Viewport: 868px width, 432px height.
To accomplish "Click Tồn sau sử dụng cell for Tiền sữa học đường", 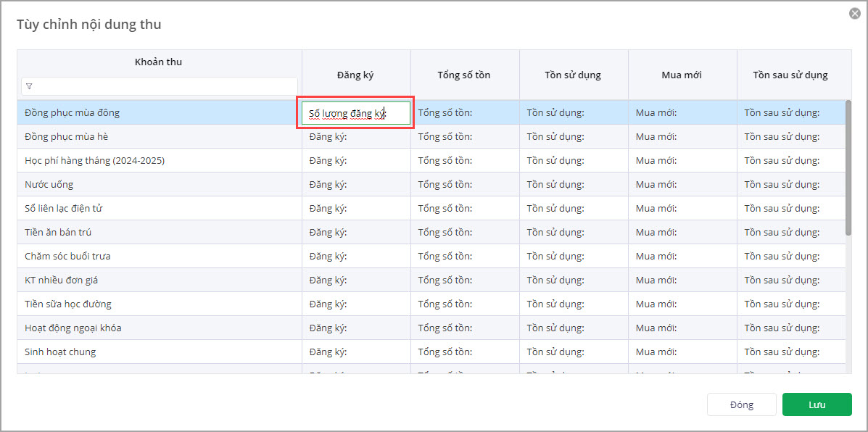I will coord(791,304).
